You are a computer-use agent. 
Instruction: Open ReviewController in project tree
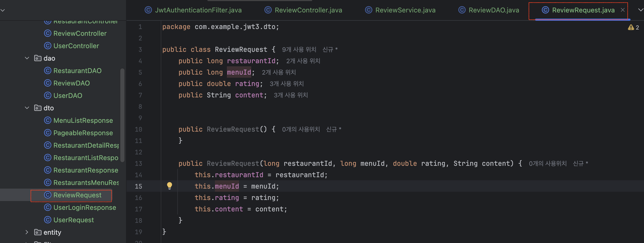(80, 33)
